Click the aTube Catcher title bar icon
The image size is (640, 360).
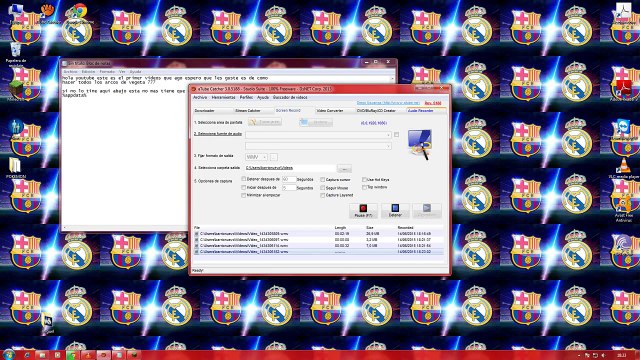pos(194,89)
